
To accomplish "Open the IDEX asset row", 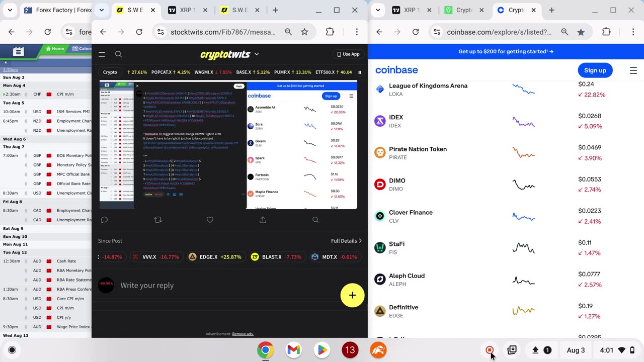I will pos(506,121).
